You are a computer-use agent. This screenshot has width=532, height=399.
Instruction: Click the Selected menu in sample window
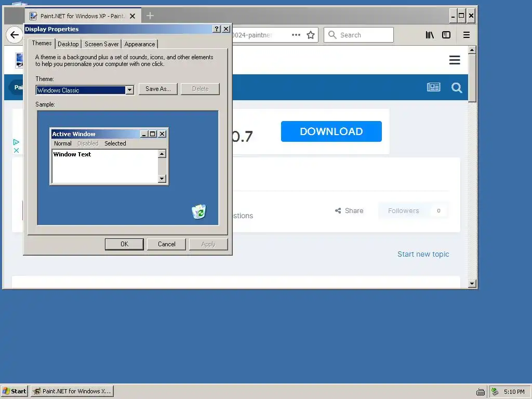(x=115, y=143)
